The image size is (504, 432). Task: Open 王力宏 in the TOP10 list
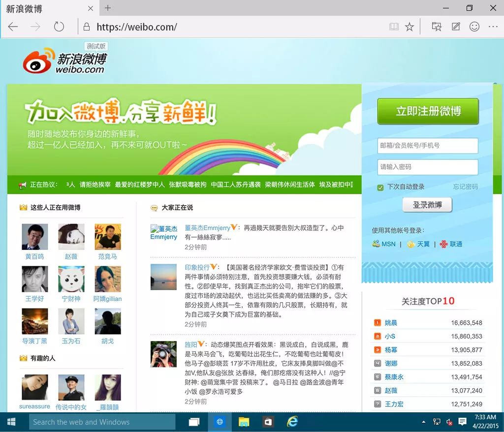pos(394,404)
